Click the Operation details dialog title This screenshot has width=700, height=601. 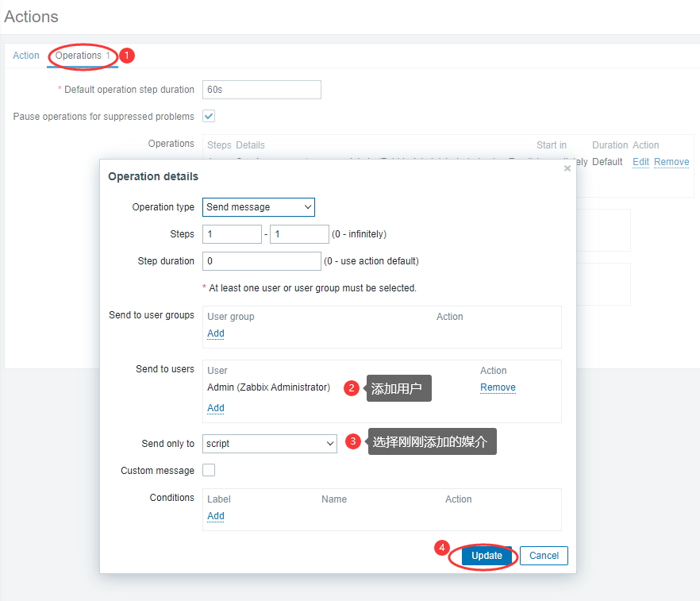coord(153,177)
